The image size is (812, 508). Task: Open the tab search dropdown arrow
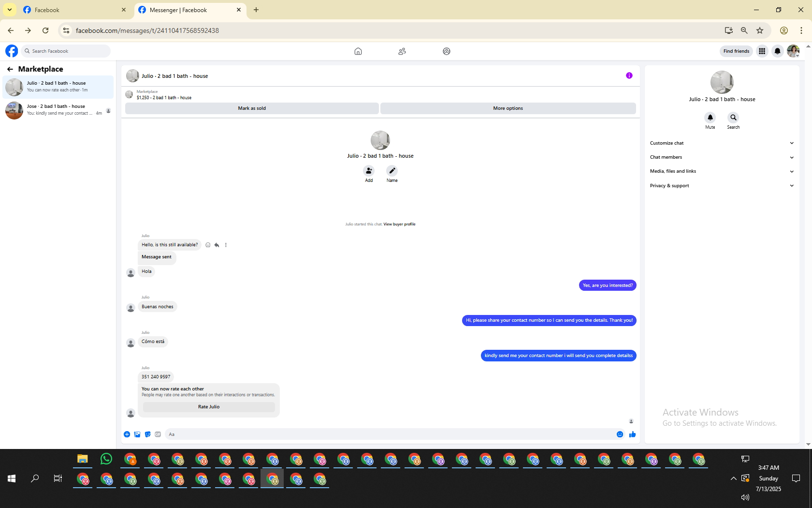pos(10,10)
